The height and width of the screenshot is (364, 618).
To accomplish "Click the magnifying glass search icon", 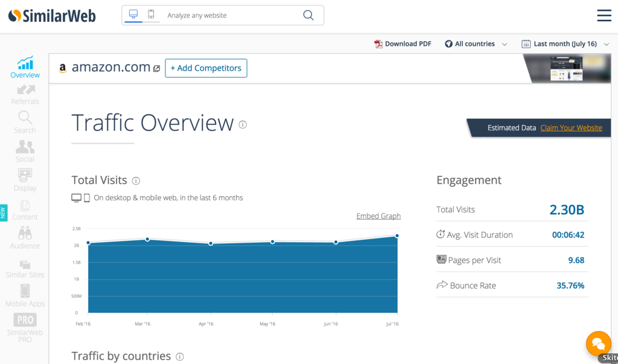I will [308, 15].
